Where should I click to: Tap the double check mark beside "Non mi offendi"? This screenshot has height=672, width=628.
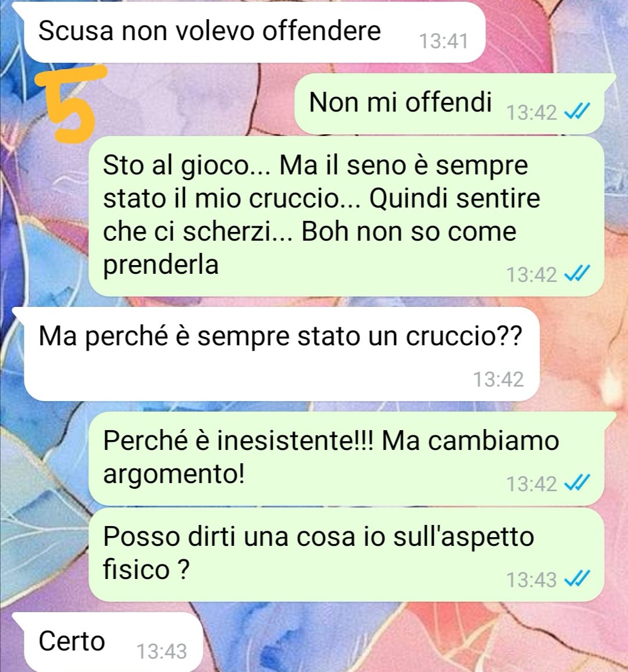pos(577,112)
